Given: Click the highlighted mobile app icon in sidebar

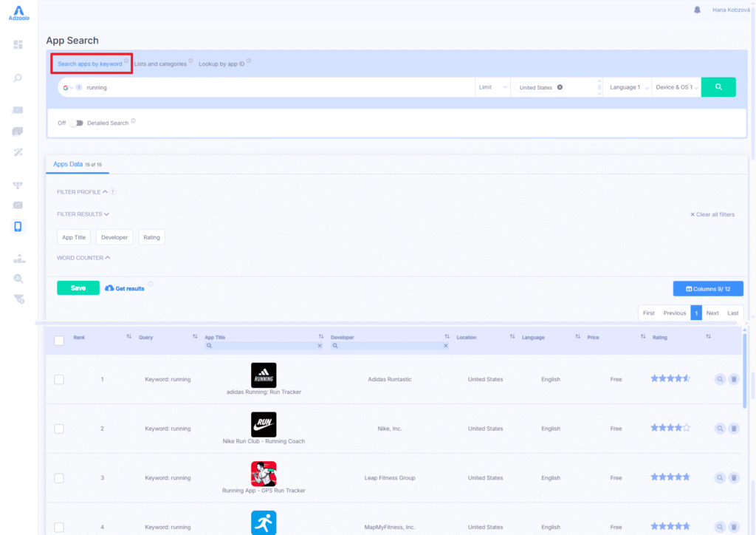Looking at the screenshot, I should (18, 226).
